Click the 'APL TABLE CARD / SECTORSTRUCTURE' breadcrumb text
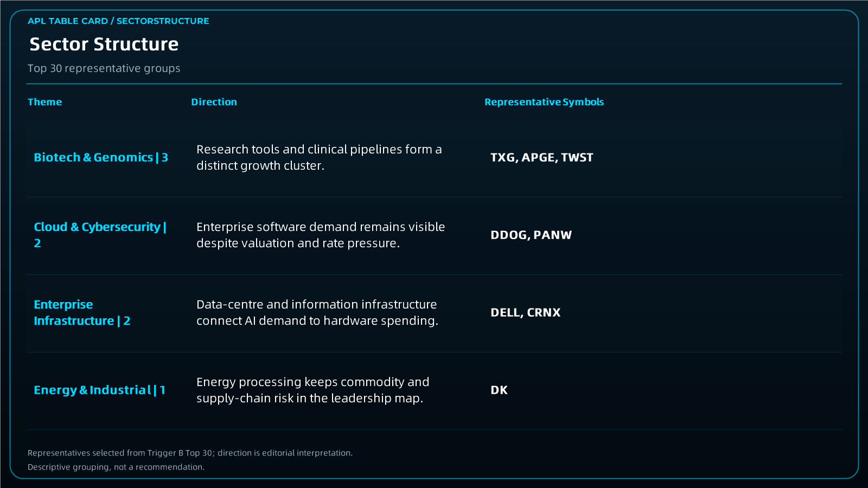The image size is (868, 488). [x=118, y=21]
